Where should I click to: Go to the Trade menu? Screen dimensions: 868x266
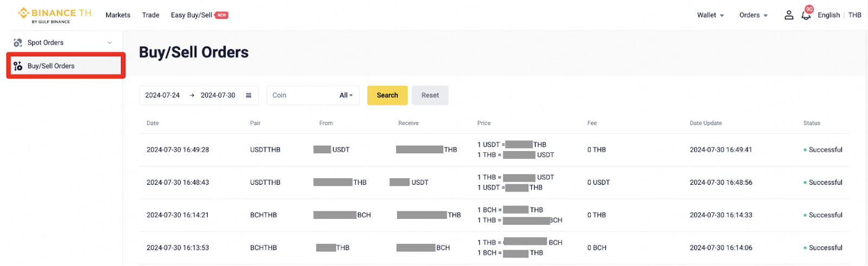150,15
